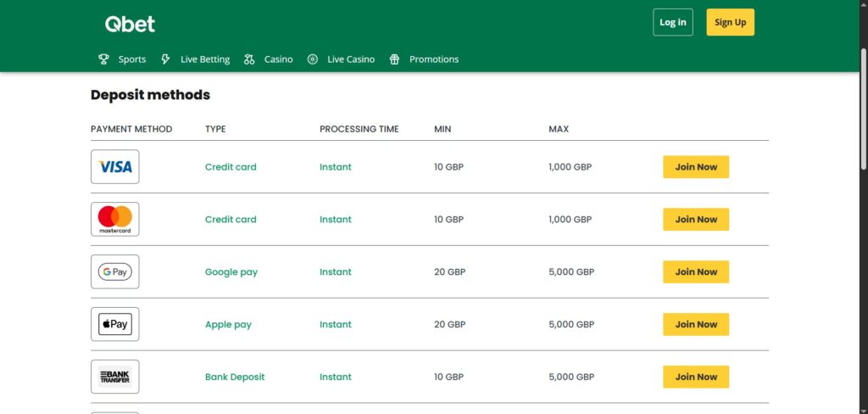
Task: Open the Sports menu item
Action: tap(132, 59)
